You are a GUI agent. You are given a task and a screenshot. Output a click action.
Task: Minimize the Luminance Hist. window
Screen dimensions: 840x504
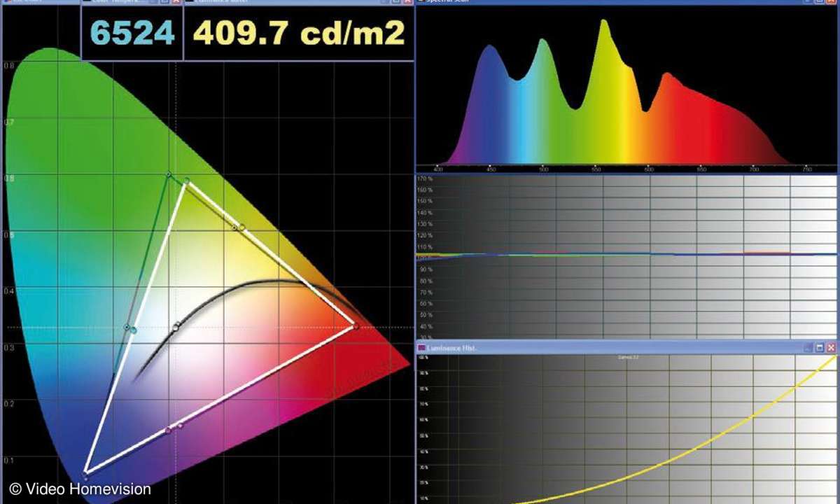[807, 347]
